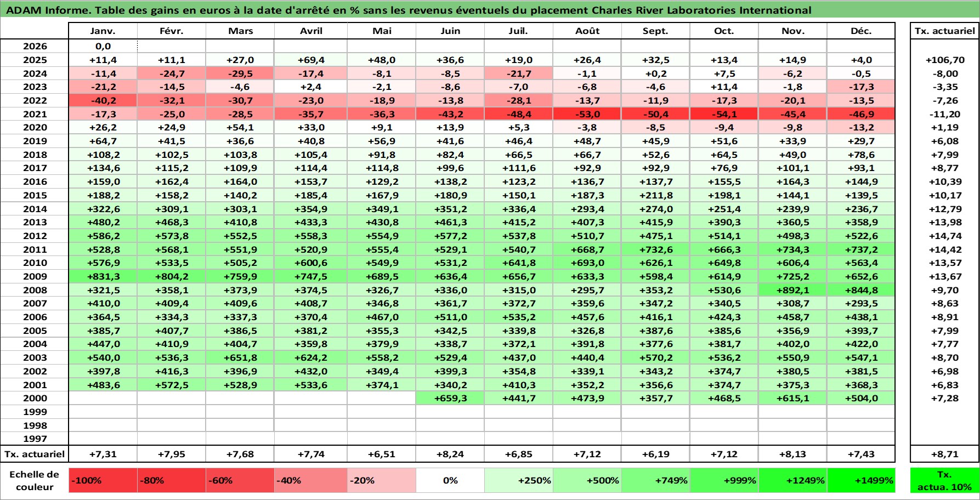
Task: Click the +749% color scale swatch
Action: [x=656, y=480]
